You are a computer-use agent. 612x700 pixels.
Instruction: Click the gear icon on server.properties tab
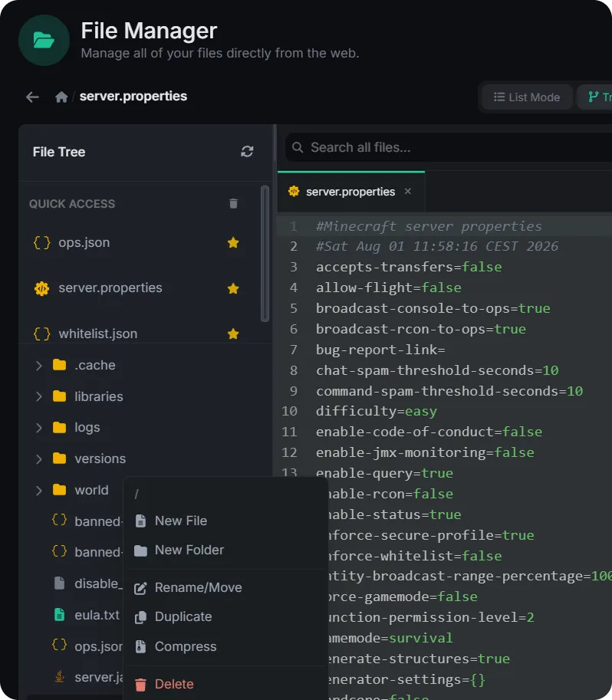tap(294, 192)
